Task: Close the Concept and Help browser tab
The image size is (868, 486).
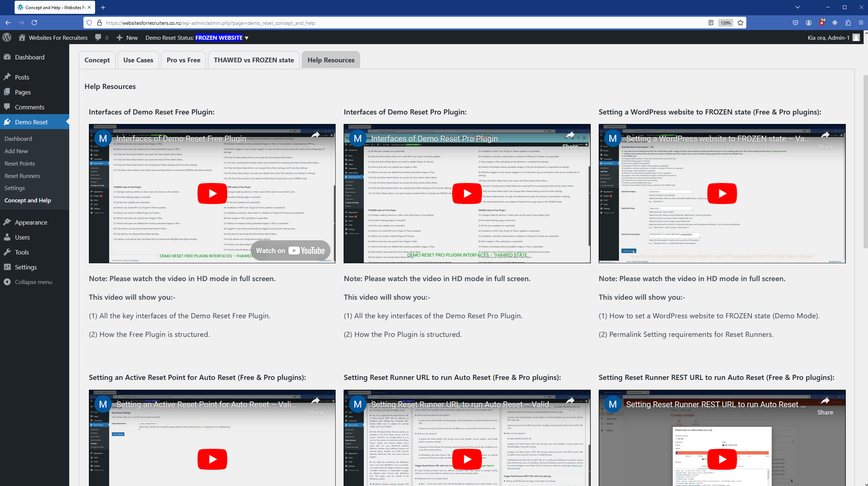Action: point(89,7)
